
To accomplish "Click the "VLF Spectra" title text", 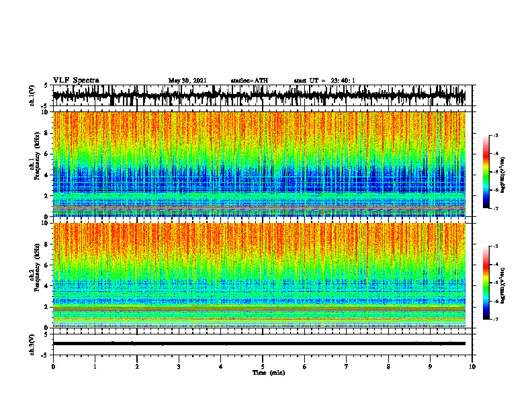I will (x=76, y=81).
